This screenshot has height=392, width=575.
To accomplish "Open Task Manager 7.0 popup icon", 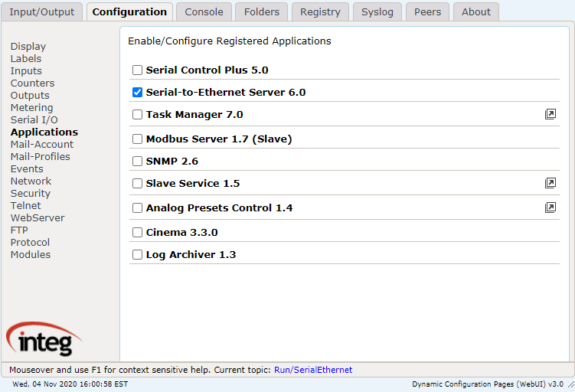I will click(x=550, y=114).
